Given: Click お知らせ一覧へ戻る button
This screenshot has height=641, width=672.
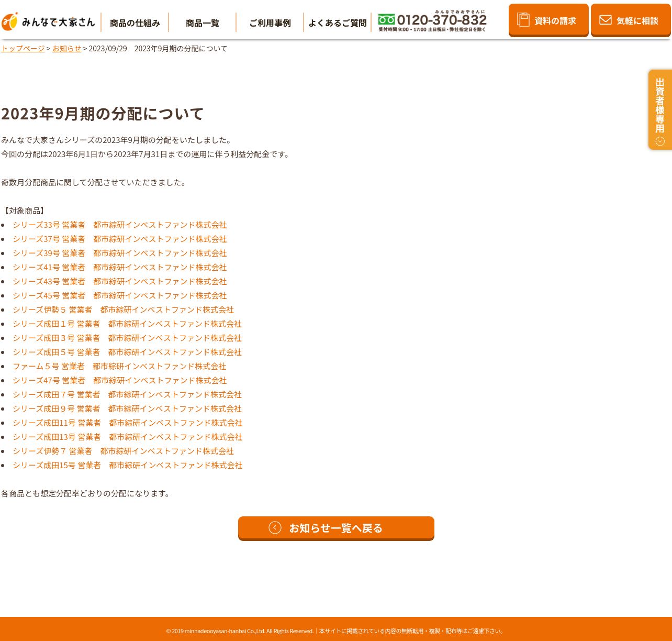Looking at the screenshot, I should (x=336, y=528).
